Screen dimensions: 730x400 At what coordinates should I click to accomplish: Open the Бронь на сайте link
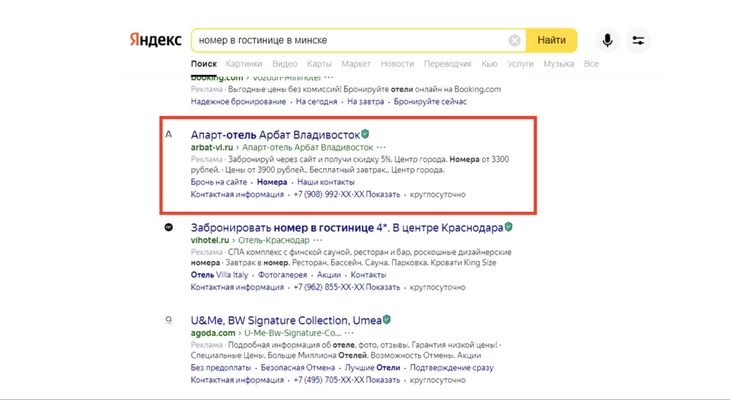(x=219, y=182)
